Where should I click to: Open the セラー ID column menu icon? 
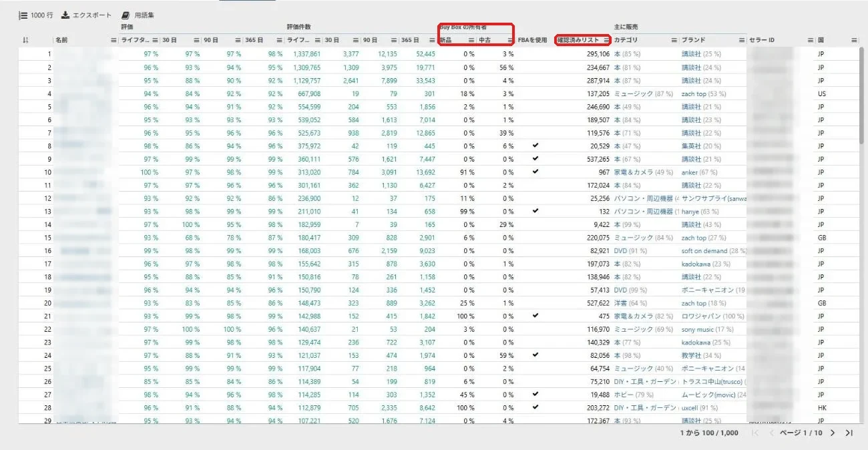click(811, 40)
